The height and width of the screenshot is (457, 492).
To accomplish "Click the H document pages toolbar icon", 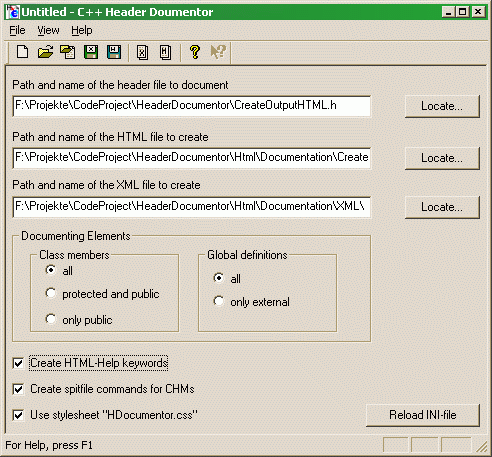I will tap(165, 52).
